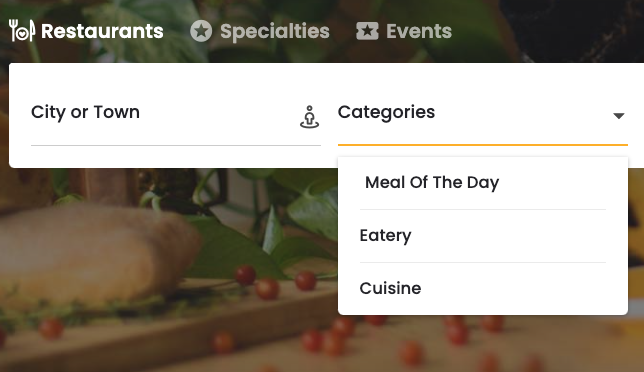This screenshot has width=644, height=372.
Task: Click the bread loaf in background photo
Action: pyautogui.click(x=92, y=255)
